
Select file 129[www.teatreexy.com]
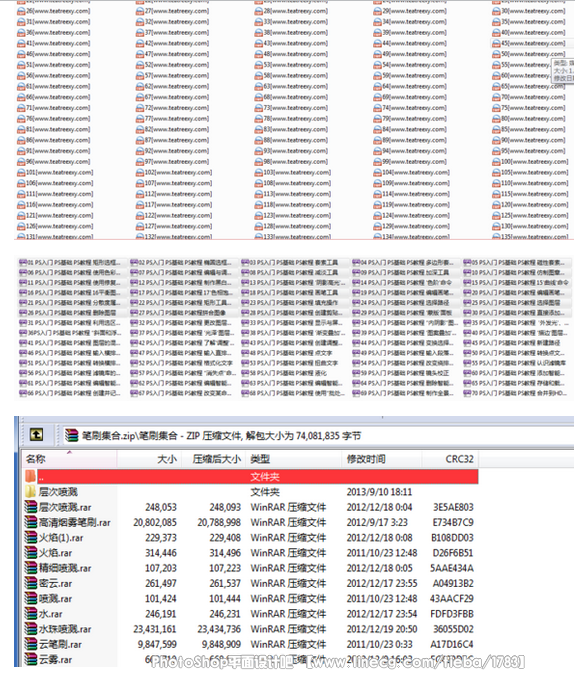[412, 226]
